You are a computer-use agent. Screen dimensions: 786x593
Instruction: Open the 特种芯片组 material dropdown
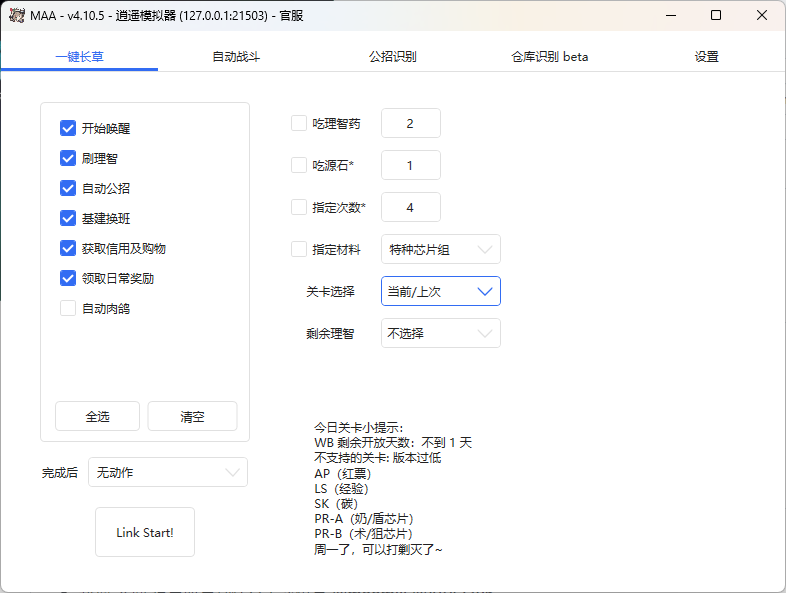(441, 249)
